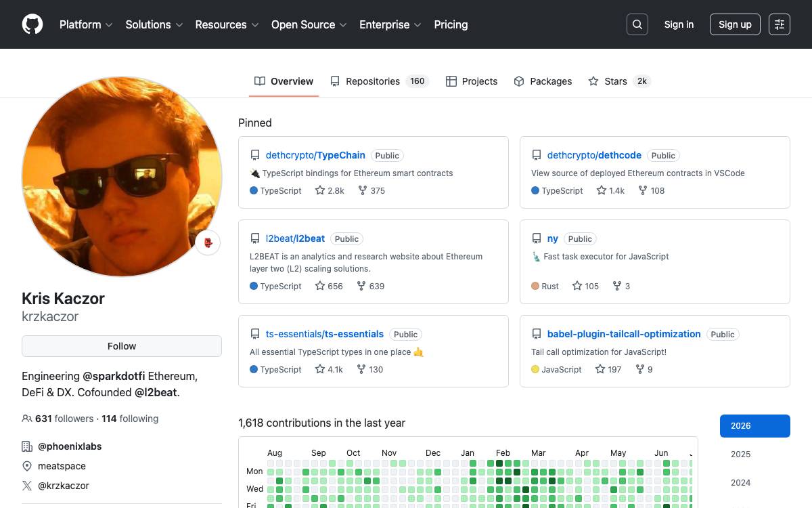This screenshot has width=812, height=508.
Task: Click the Sign up button
Action: click(x=735, y=24)
